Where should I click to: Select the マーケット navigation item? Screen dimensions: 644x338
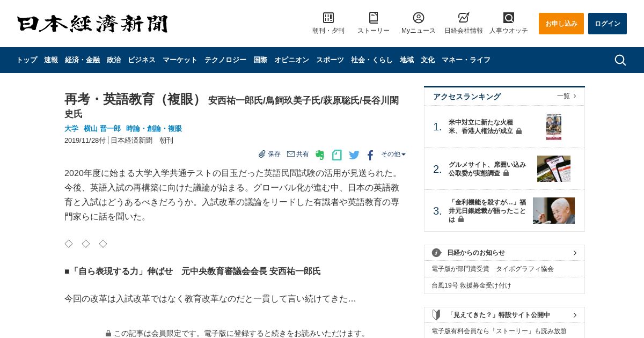click(x=180, y=60)
